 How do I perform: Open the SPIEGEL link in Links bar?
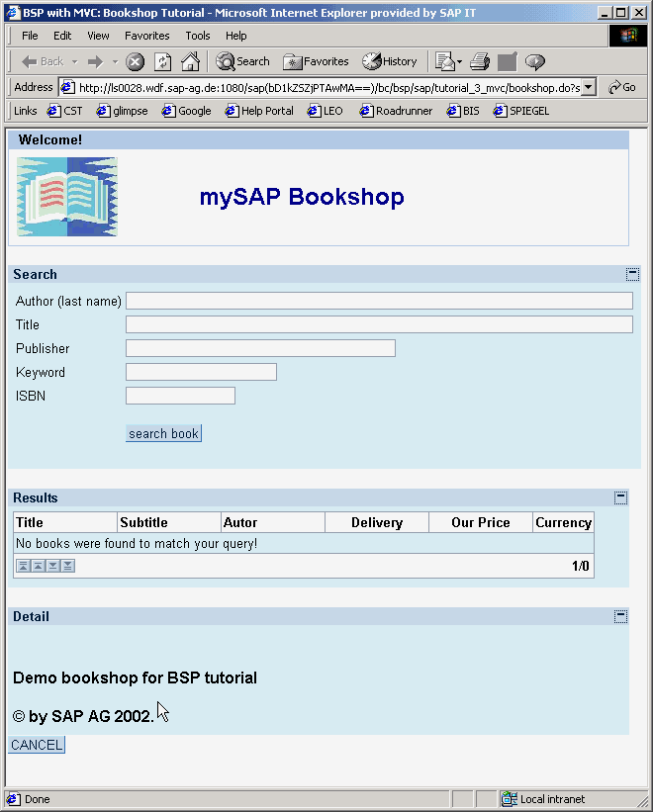(521, 111)
